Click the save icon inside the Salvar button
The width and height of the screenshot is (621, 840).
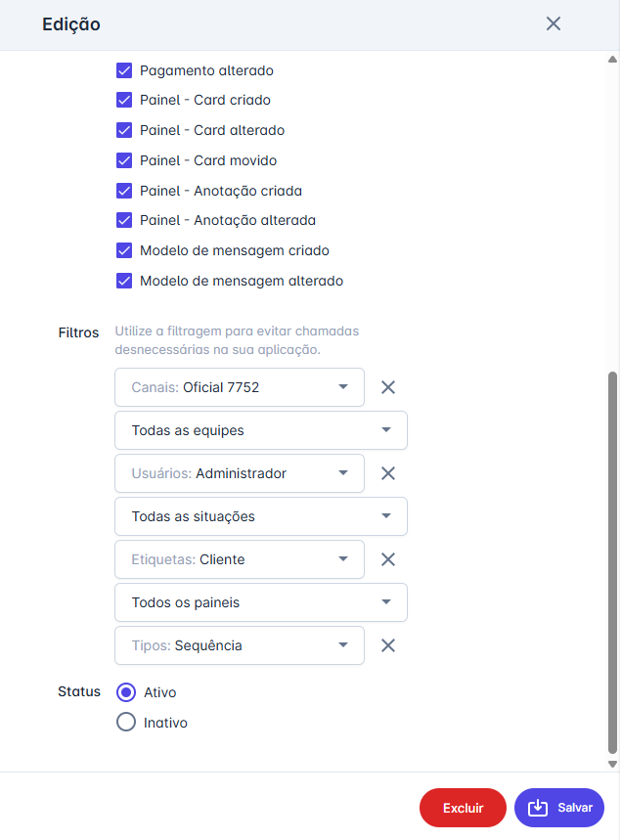click(x=536, y=808)
